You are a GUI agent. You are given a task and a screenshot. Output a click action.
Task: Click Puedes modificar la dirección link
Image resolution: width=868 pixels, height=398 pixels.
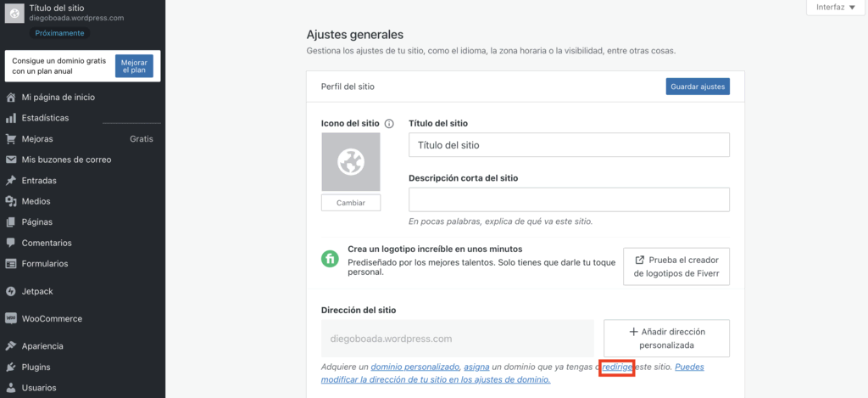click(x=513, y=373)
